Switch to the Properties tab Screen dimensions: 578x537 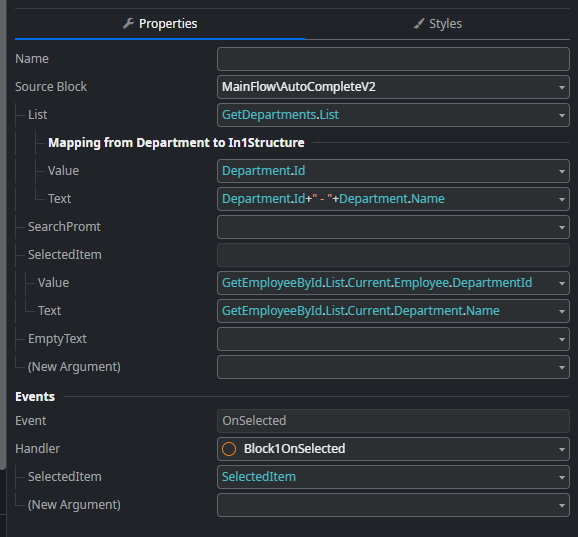[160, 24]
